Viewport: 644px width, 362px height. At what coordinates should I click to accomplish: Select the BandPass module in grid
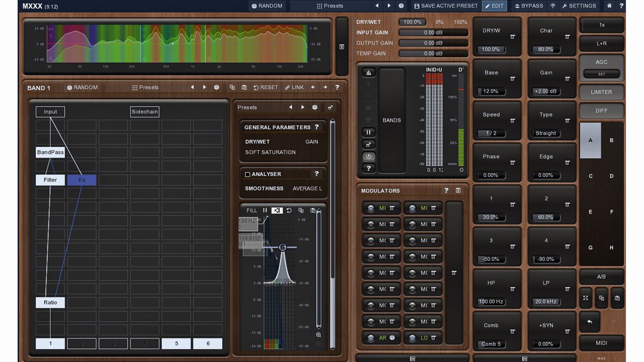tap(50, 152)
